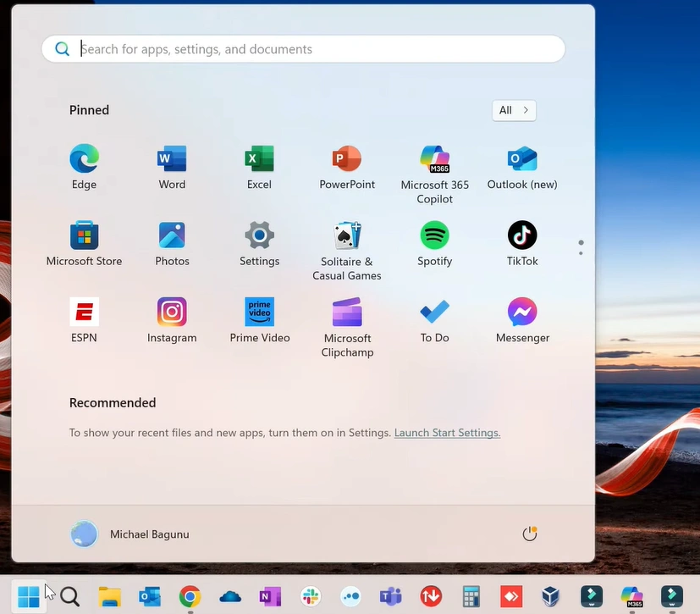This screenshot has height=614, width=700.
Task: Click the Windows Start button in taskbar
Action: pyautogui.click(x=29, y=597)
